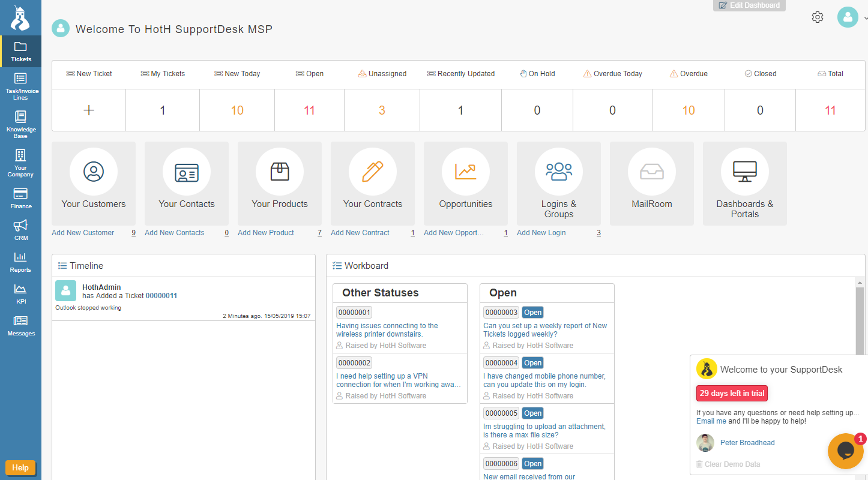Open the Finance sidebar section
The image size is (868, 480).
[x=20, y=198]
